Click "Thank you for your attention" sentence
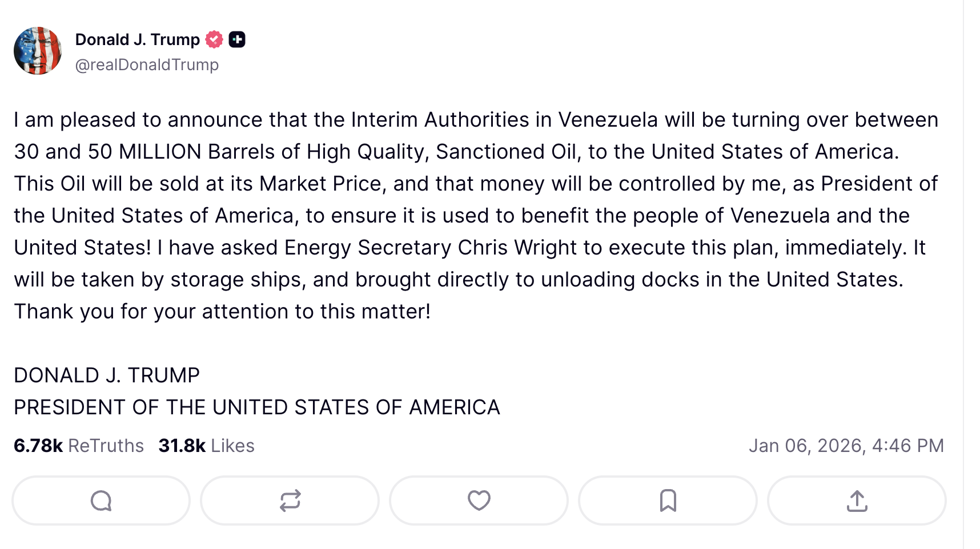This screenshot has width=980, height=549. 222,312
